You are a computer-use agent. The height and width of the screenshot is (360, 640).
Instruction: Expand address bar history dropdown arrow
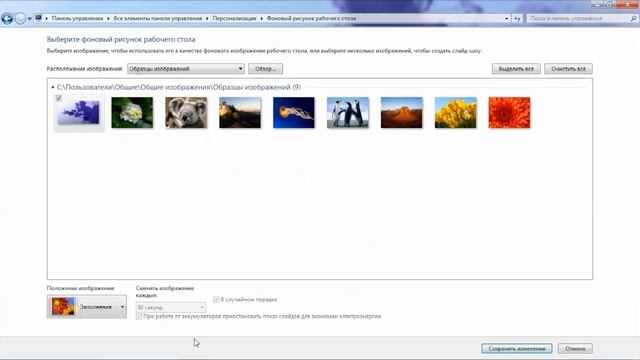(x=507, y=18)
